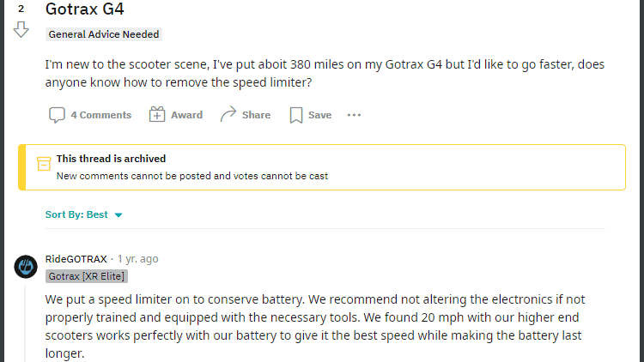Click the RideGOTRAX user avatar
The height and width of the screenshot is (362, 644).
tap(26, 266)
